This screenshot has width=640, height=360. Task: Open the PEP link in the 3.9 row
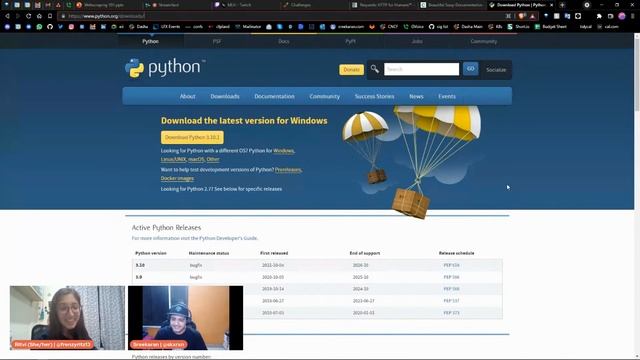point(451,277)
